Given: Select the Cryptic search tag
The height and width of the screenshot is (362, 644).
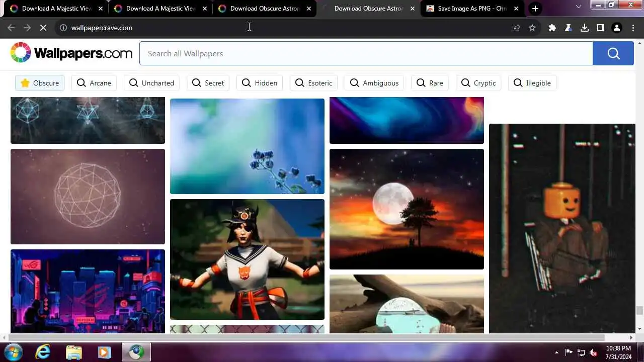Looking at the screenshot, I should (x=478, y=83).
